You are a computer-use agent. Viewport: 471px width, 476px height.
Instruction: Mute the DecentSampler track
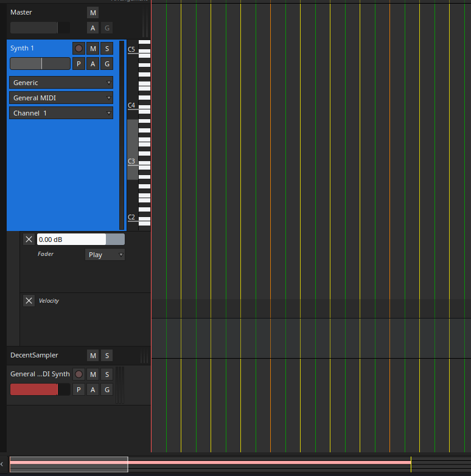pos(93,356)
